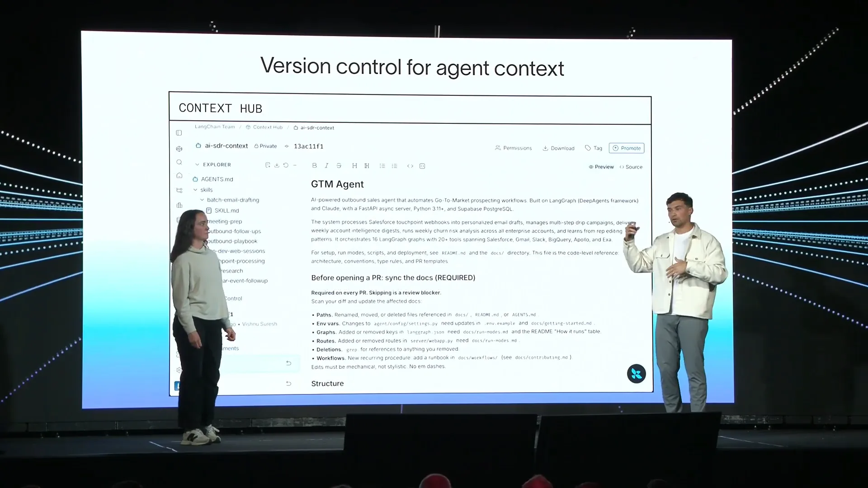Switch to Preview mode
The image size is (868, 488).
click(x=601, y=167)
